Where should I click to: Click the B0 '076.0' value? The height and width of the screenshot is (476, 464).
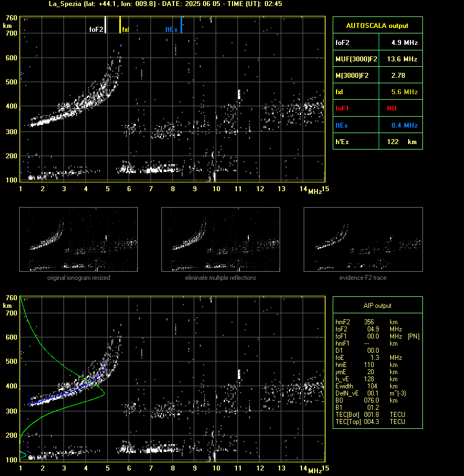[x=372, y=400]
